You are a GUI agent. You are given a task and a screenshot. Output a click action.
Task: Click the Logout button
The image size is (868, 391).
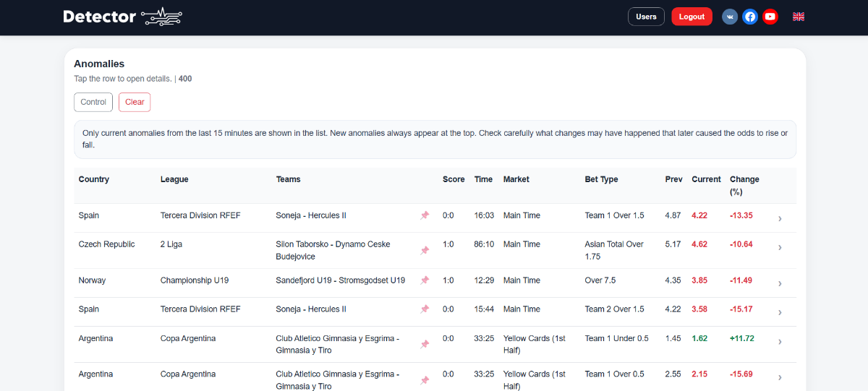click(692, 17)
